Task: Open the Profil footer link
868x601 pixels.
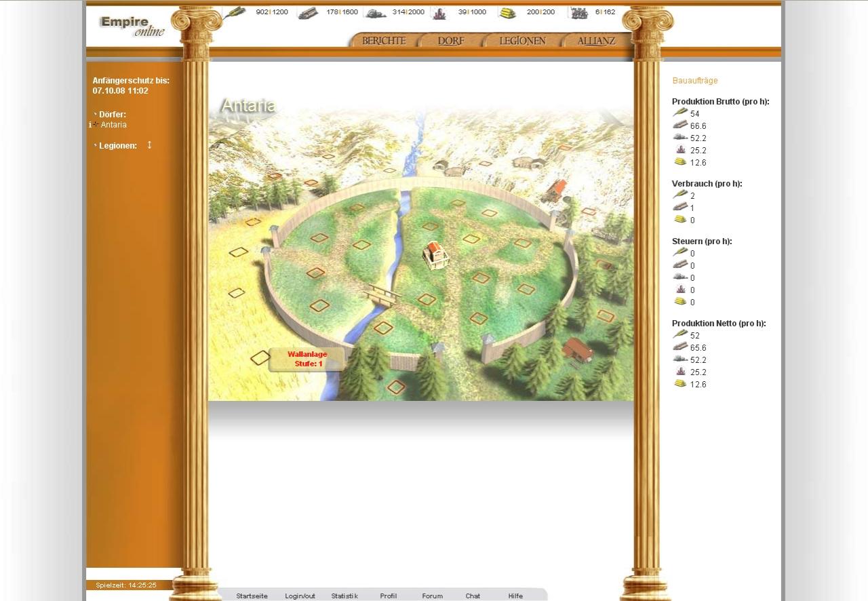Action: pos(389,596)
